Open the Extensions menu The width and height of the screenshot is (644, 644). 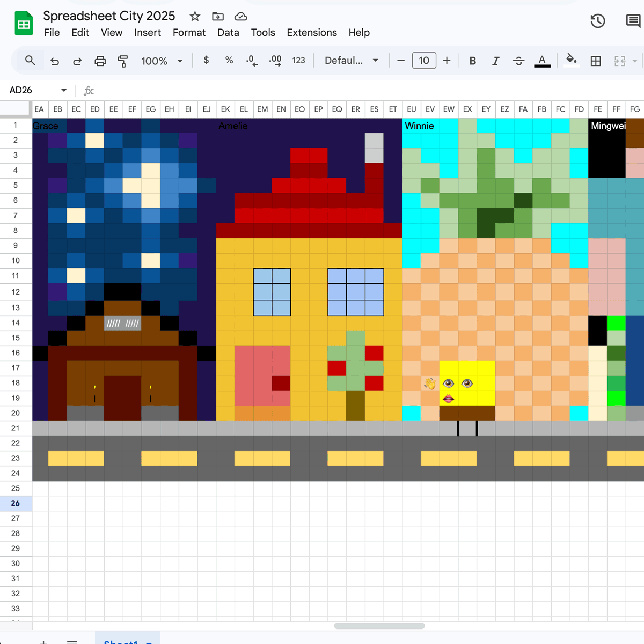tap(312, 32)
